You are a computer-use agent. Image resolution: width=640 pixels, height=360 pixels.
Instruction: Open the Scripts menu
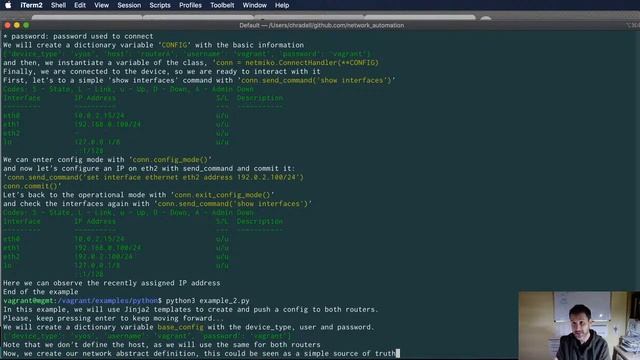[160, 5]
